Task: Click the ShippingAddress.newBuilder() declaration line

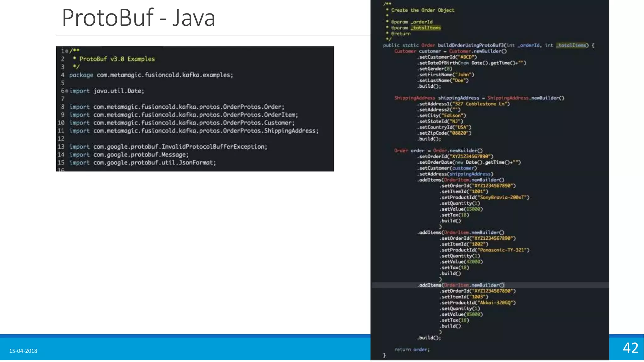Action: pos(479,98)
